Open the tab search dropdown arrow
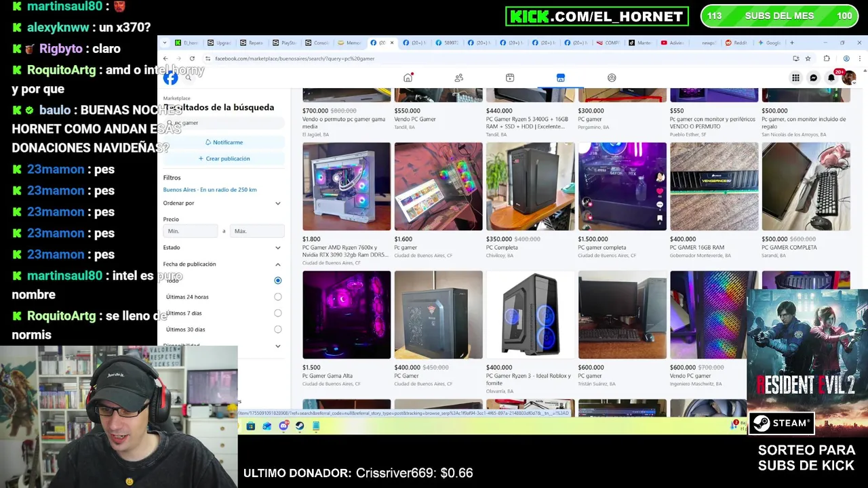The width and height of the screenshot is (868, 488). [165, 43]
